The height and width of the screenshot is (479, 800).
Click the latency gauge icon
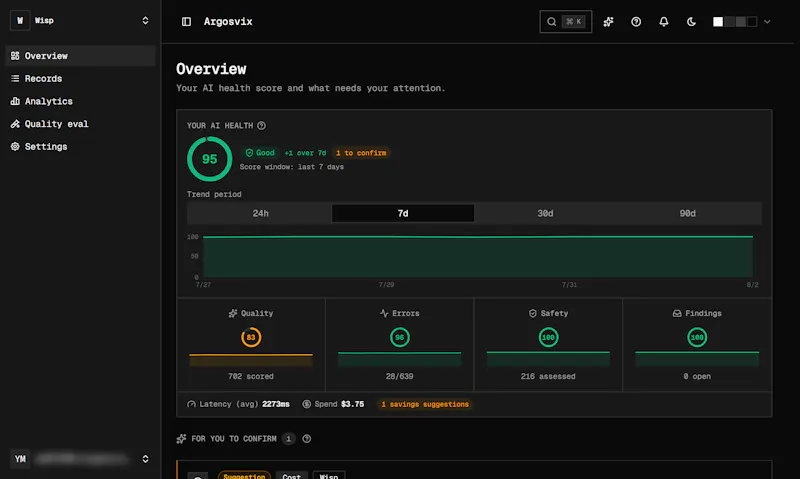pos(191,404)
